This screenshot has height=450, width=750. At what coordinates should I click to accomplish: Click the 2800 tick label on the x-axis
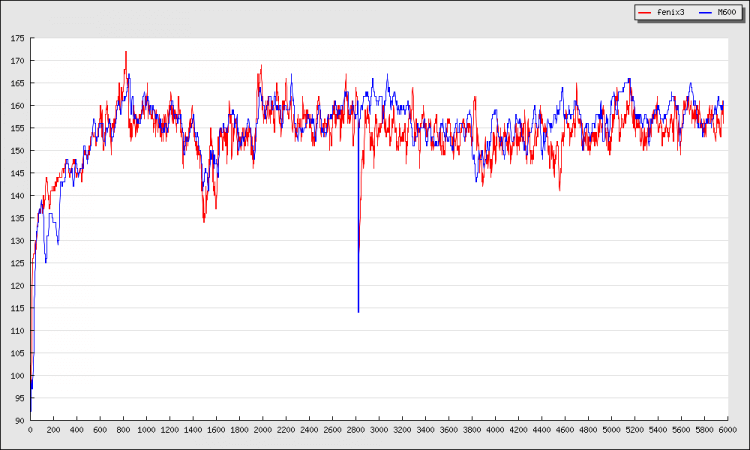click(x=355, y=430)
